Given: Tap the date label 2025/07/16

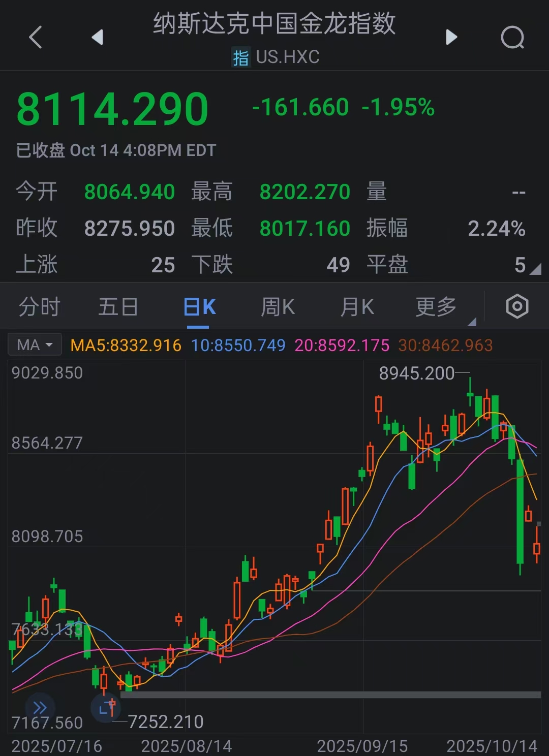Looking at the screenshot, I should pos(57,746).
